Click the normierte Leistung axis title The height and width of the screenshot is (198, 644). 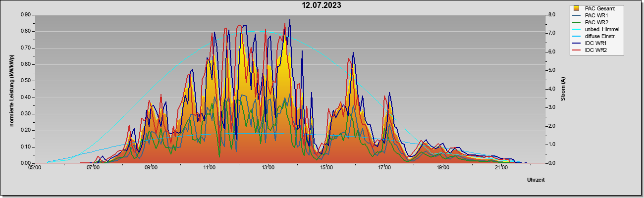click(x=12, y=89)
